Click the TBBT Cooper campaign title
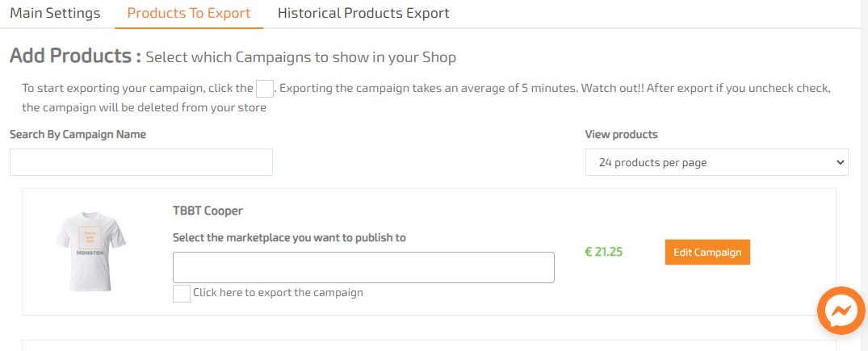Screen dimensions: 868x351 click(x=208, y=211)
